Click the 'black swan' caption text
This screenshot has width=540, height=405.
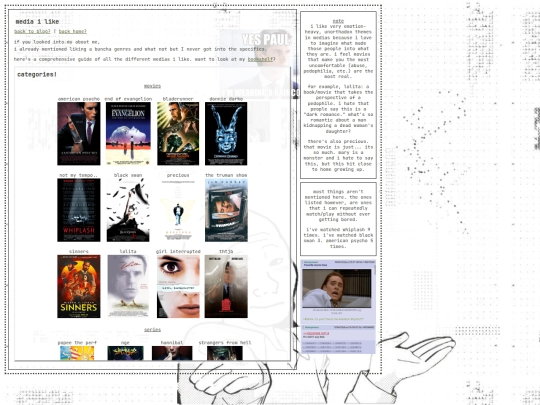[x=128, y=175]
